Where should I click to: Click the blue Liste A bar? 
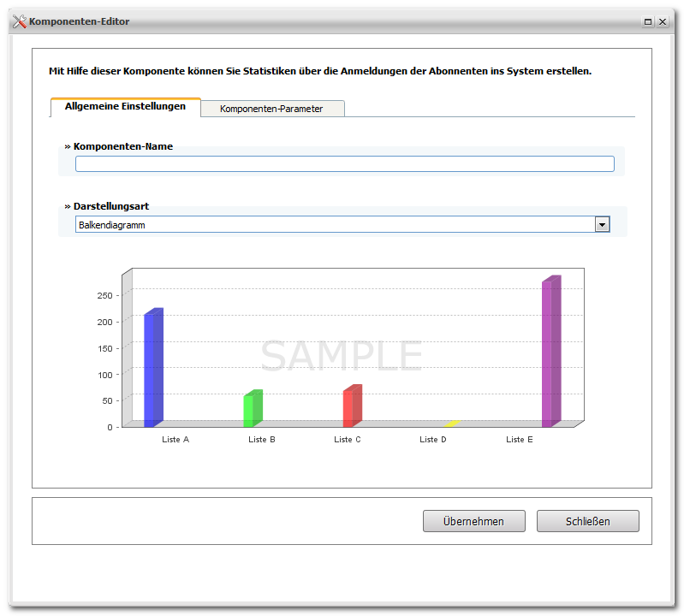click(153, 368)
